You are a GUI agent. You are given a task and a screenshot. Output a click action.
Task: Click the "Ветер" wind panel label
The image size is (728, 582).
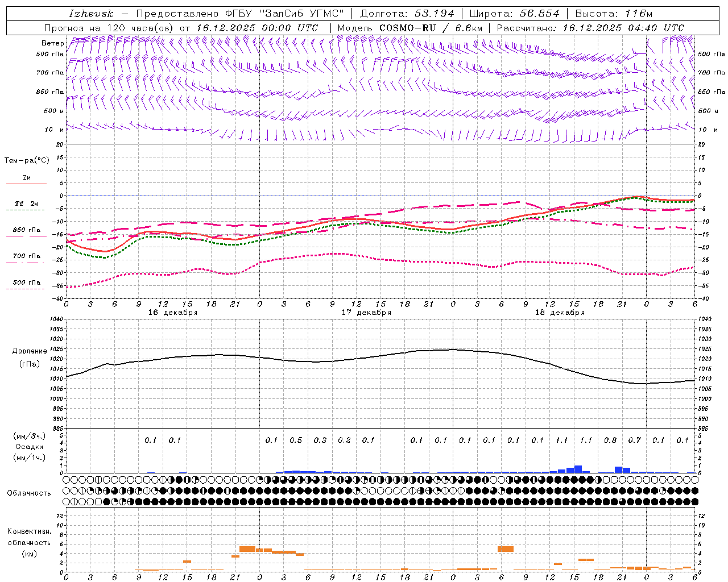52,43
